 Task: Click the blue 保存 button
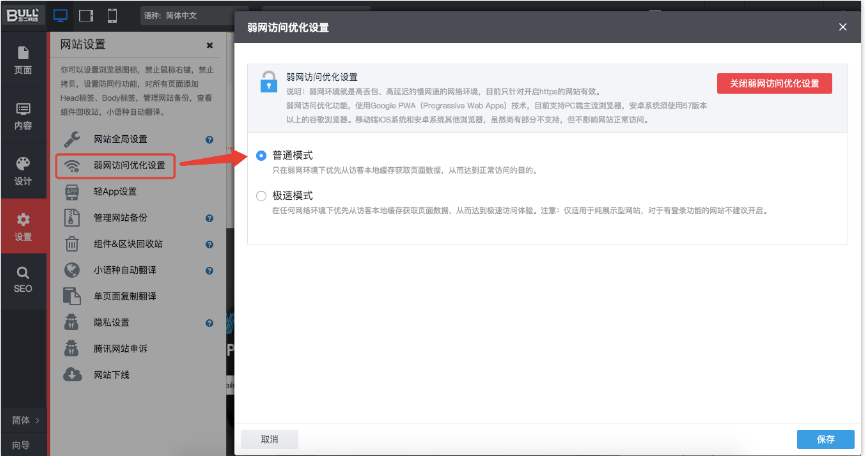(x=825, y=439)
